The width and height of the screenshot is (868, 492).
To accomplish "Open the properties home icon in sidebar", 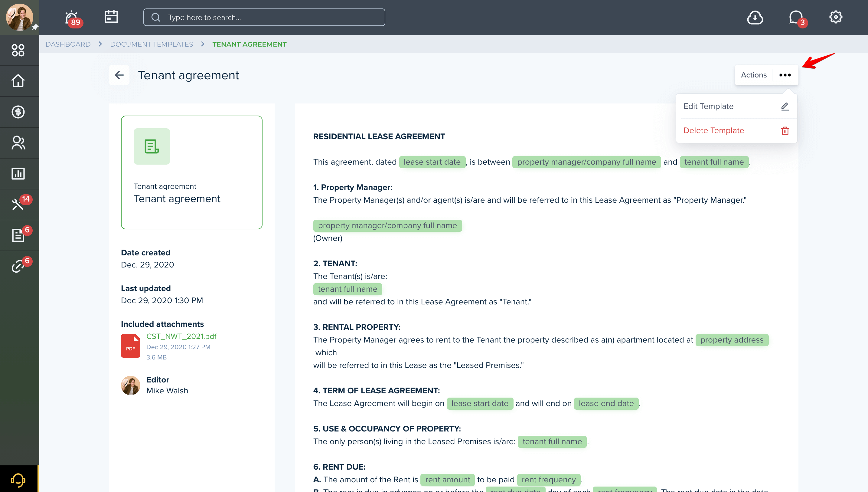I will tap(18, 81).
